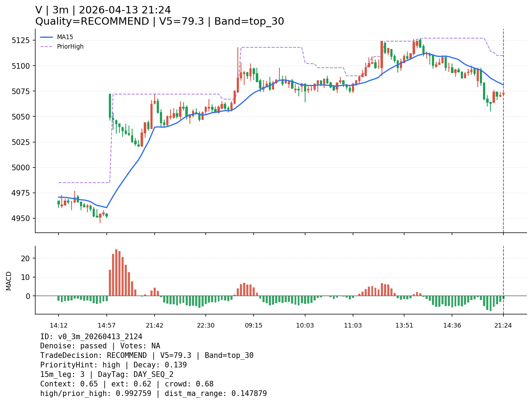Click the 13:51 time tick label
This screenshot has height=403, width=532.
tap(404, 325)
